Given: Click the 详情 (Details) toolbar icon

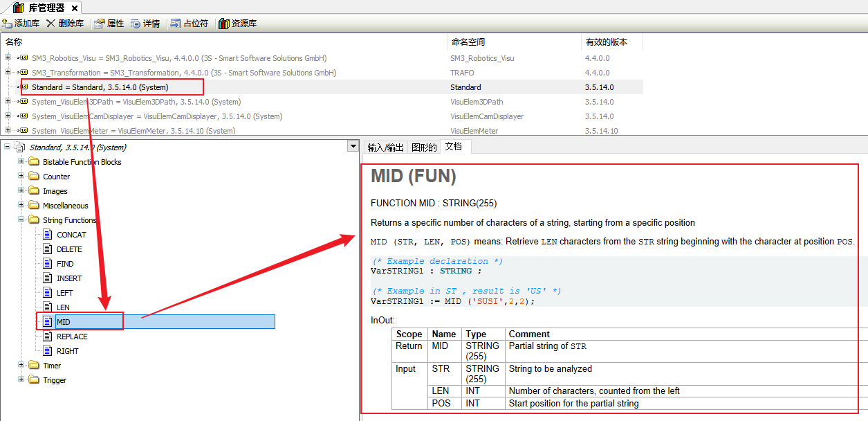Looking at the screenshot, I should (x=136, y=24).
